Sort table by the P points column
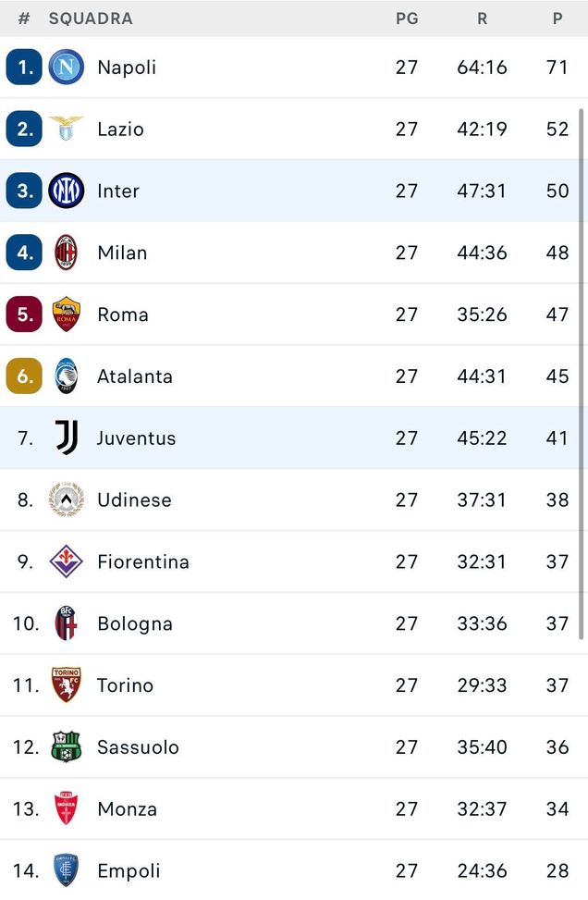This screenshot has width=588, height=900. click(x=558, y=18)
